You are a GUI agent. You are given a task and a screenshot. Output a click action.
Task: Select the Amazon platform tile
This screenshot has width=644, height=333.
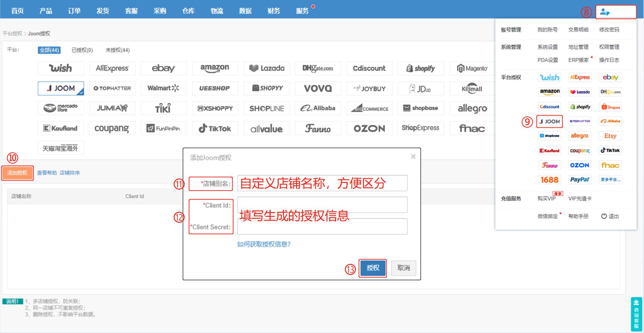(215, 68)
